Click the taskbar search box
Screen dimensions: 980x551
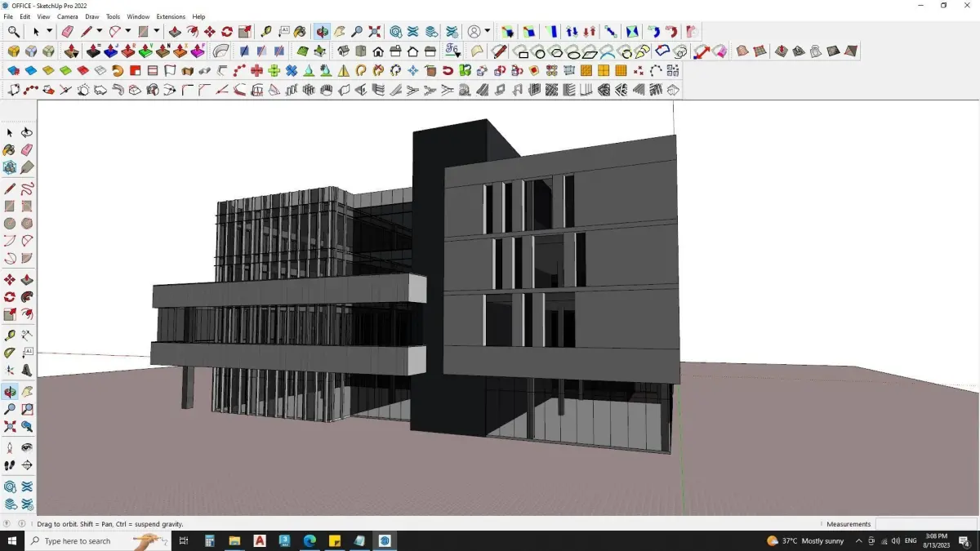tap(98, 540)
